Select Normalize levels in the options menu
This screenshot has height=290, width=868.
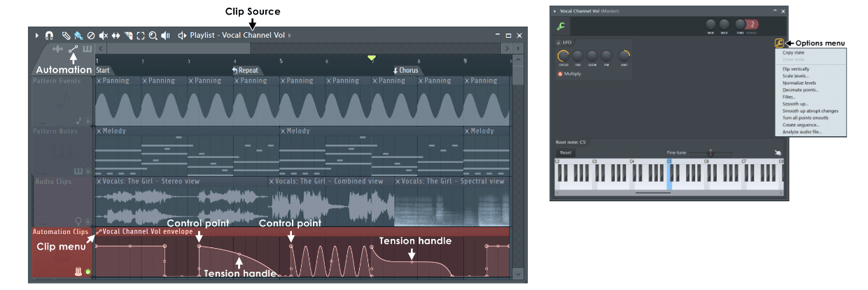[x=801, y=83]
